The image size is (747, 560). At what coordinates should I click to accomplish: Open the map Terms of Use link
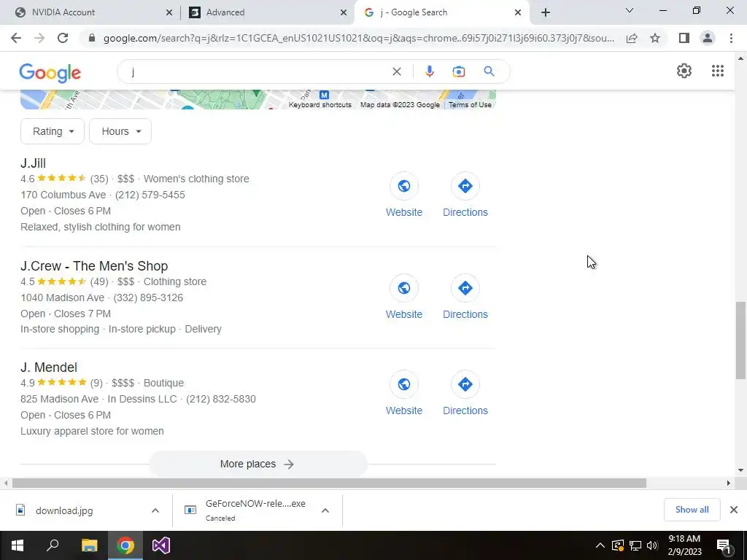470,105
